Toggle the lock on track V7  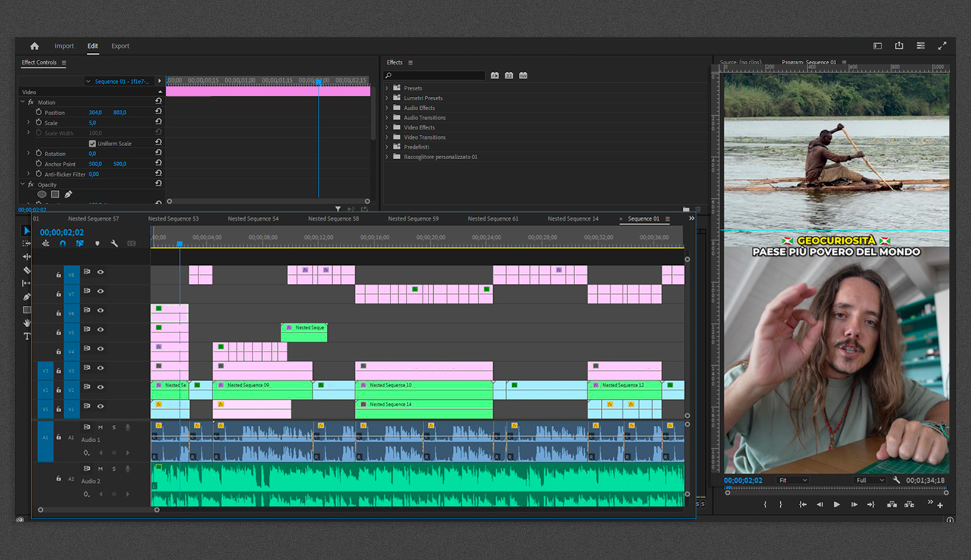[58, 294]
